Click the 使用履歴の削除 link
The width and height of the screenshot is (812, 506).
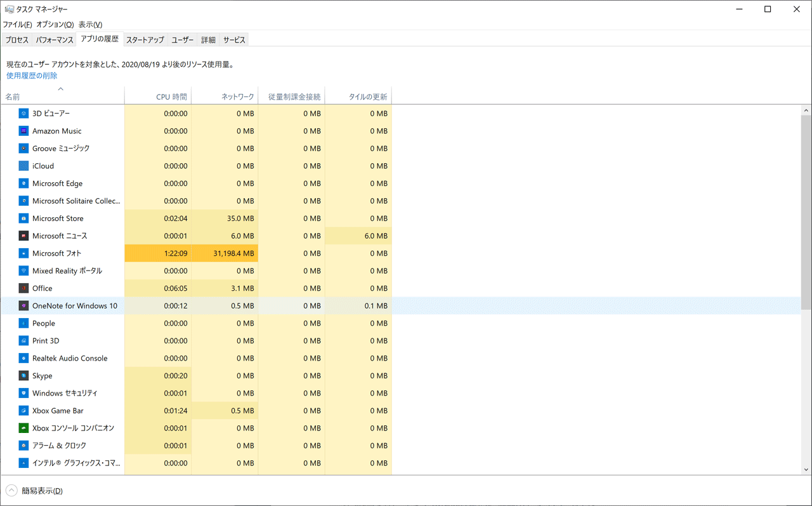coord(32,76)
